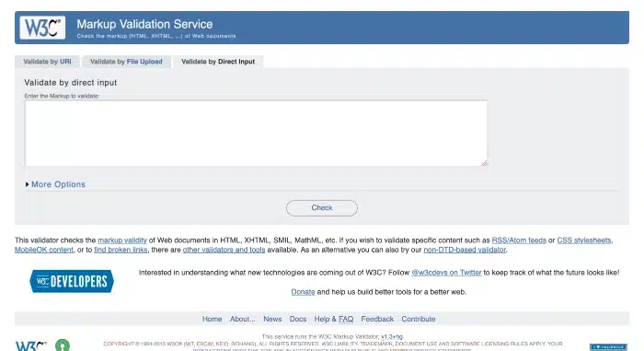Viewport: 644px width, 351px height.
Task: Click the I heart Validator badge
Action: [608, 347]
